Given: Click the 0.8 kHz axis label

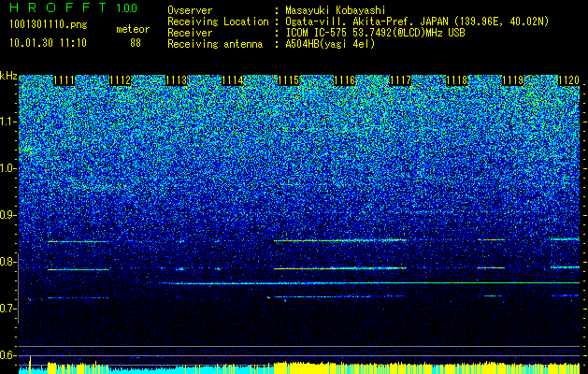Looking at the screenshot, I should [x=8, y=262].
